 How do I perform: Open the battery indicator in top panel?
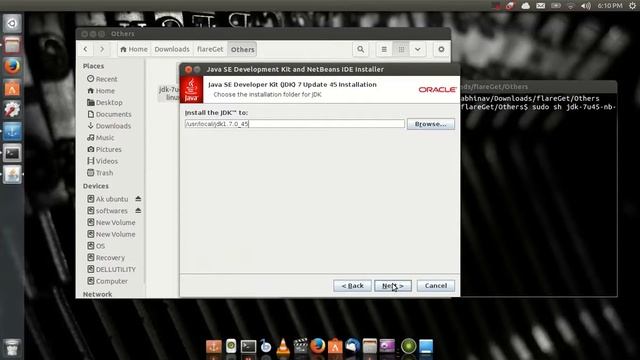(x=556, y=6)
